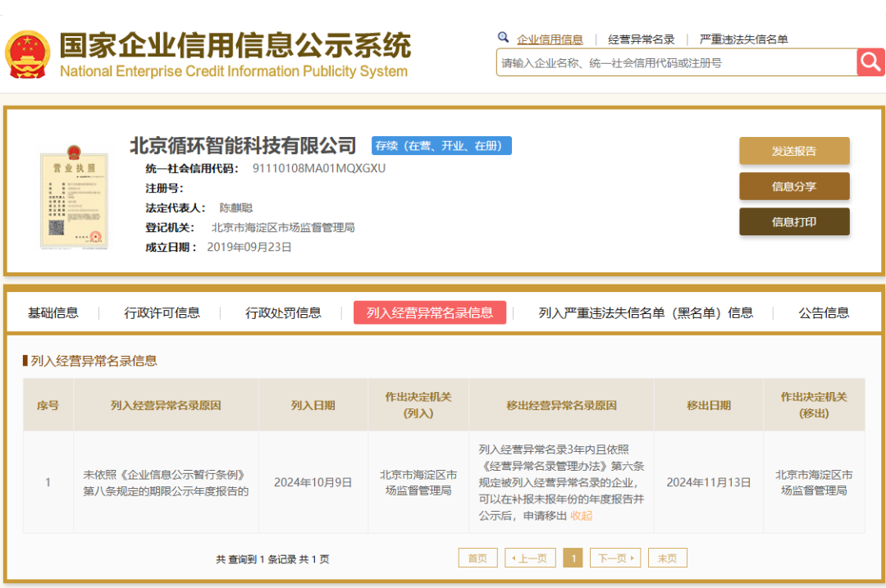Image resolution: width=886 pixels, height=588 pixels.
Task: Click the removal reason cell starting 列入经营异常名录3年内
Action: pos(561,482)
